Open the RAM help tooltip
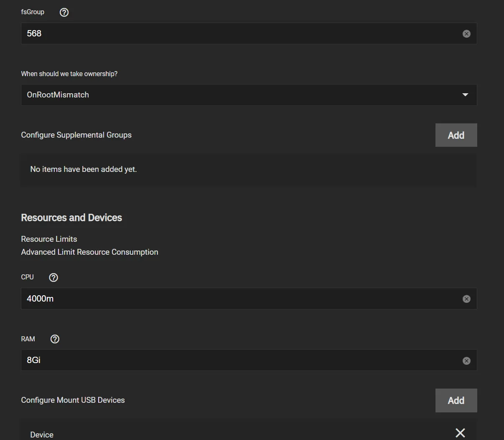504x440 pixels. coord(55,339)
